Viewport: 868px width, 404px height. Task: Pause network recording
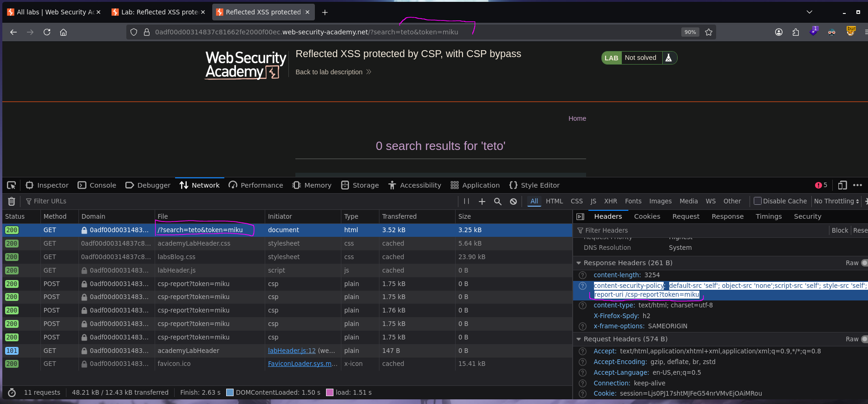[x=467, y=201]
